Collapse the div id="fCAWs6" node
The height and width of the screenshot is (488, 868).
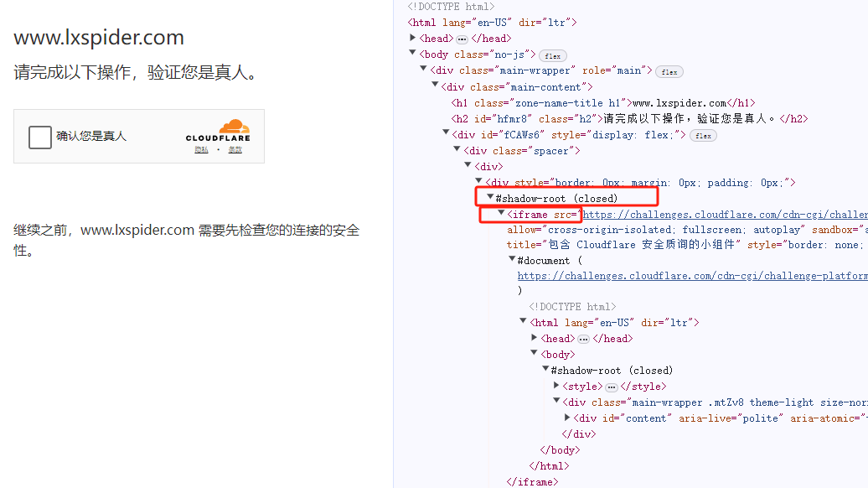(447, 133)
